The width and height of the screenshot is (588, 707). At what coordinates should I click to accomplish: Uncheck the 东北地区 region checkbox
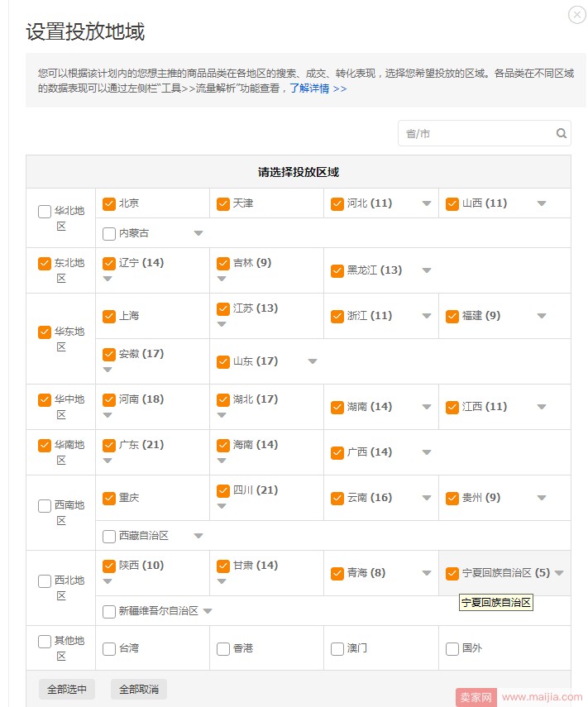coord(44,263)
